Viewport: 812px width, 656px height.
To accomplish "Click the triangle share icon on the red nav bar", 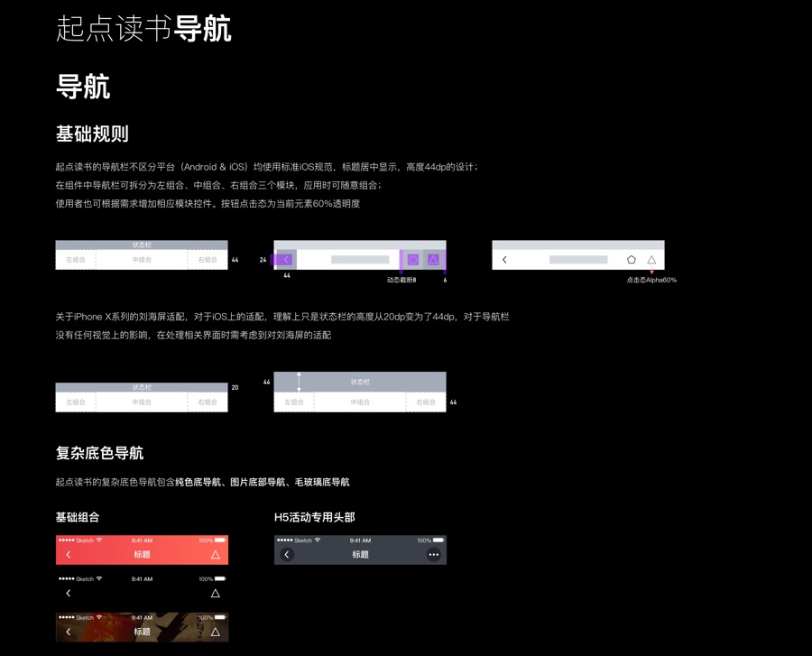I will (216, 555).
